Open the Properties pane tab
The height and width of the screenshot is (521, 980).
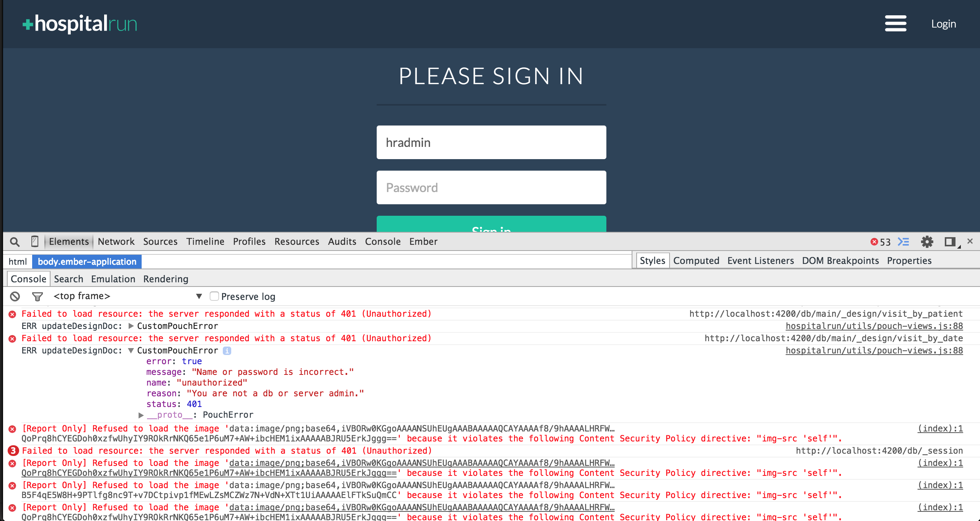pos(909,260)
